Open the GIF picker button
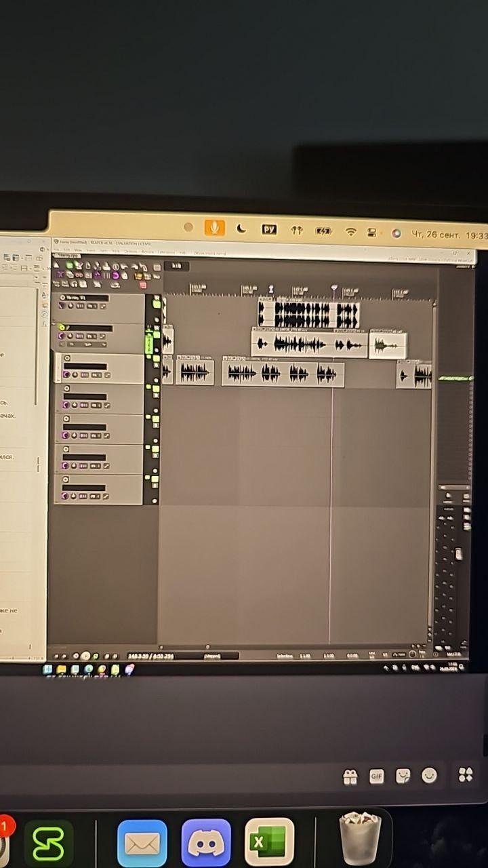 tap(377, 776)
